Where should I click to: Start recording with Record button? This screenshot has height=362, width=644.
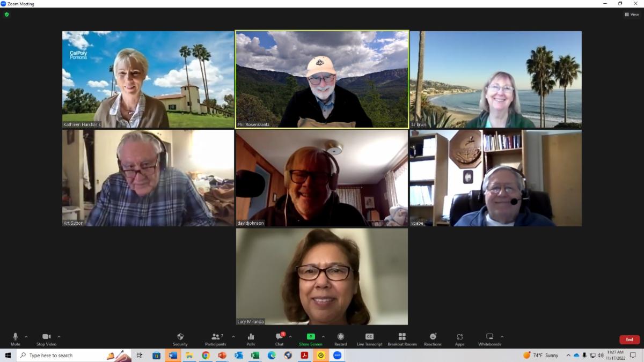click(340, 338)
